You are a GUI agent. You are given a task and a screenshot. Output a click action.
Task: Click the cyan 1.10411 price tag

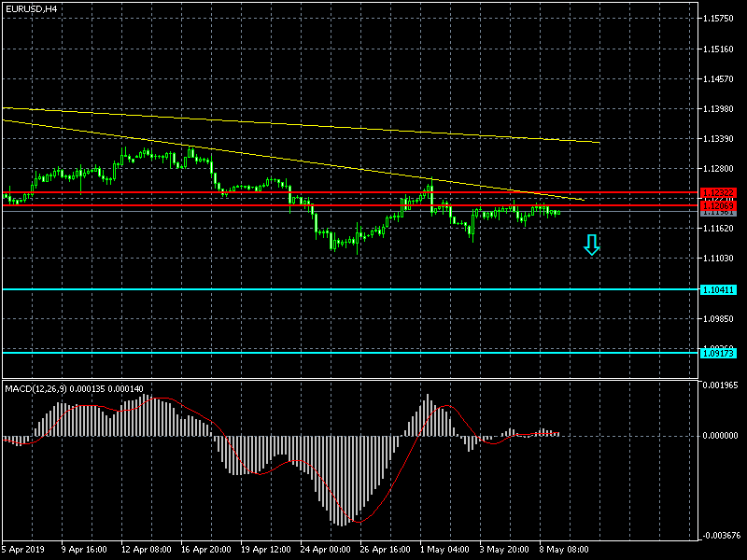pyautogui.click(x=718, y=289)
